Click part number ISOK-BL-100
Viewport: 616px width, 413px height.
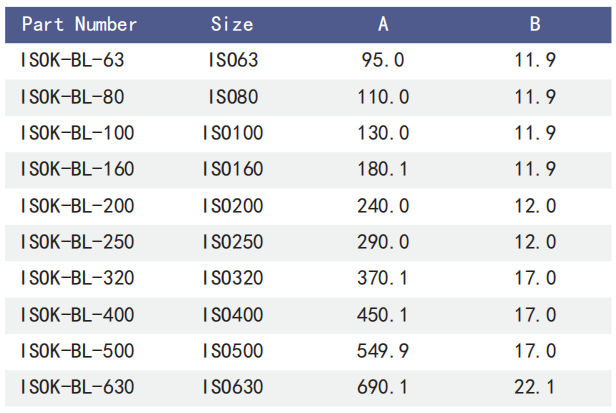pyautogui.click(x=77, y=133)
